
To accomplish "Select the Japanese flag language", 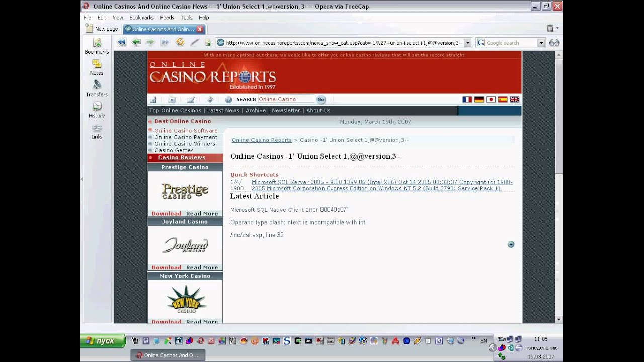I will 491,99.
